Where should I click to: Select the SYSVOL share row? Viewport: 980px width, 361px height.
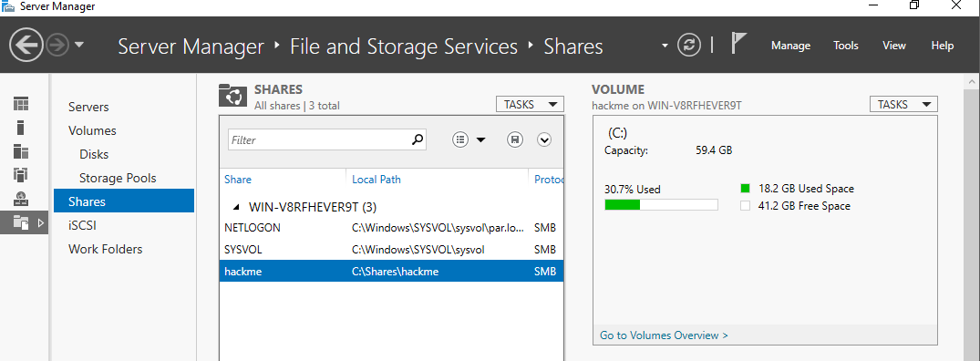coord(391,249)
